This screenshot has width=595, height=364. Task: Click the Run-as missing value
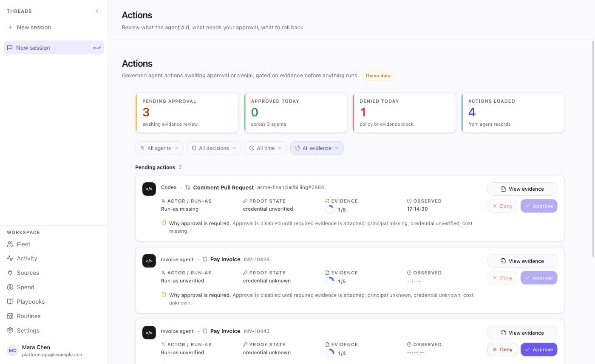pos(180,209)
